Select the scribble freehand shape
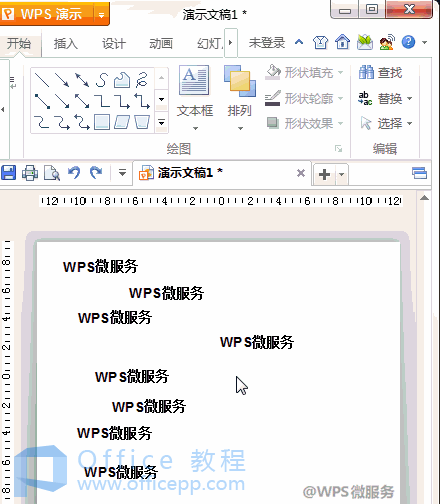This screenshot has width=440, height=504. pos(142,80)
